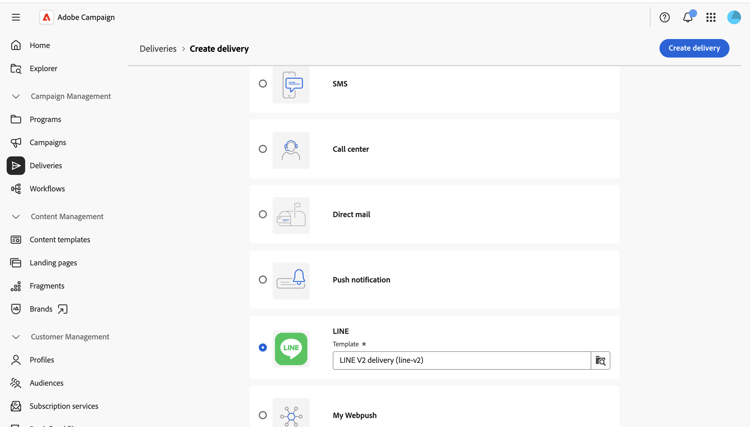Collapse the Content Management section chevron
The width and height of the screenshot is (750, 427).
pos(16,217)
